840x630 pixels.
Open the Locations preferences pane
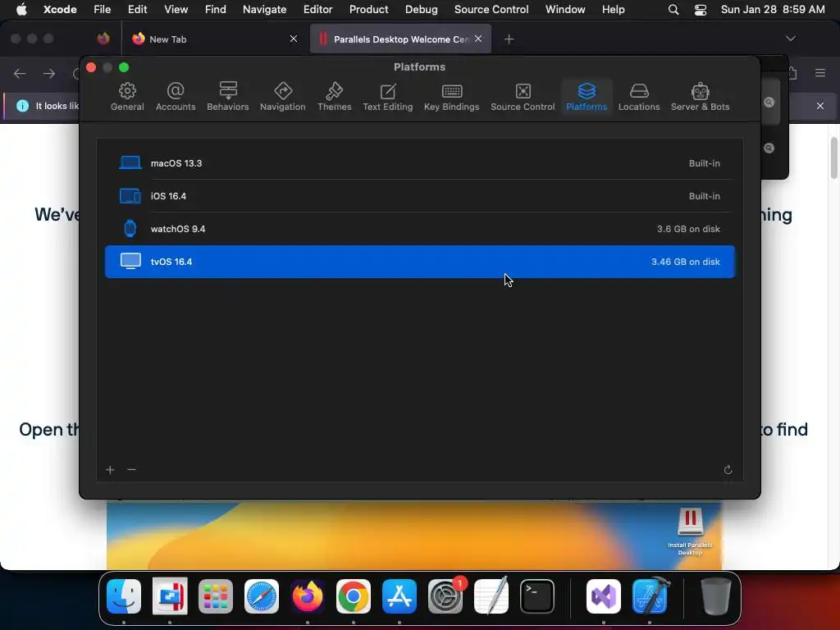(639, 97)
